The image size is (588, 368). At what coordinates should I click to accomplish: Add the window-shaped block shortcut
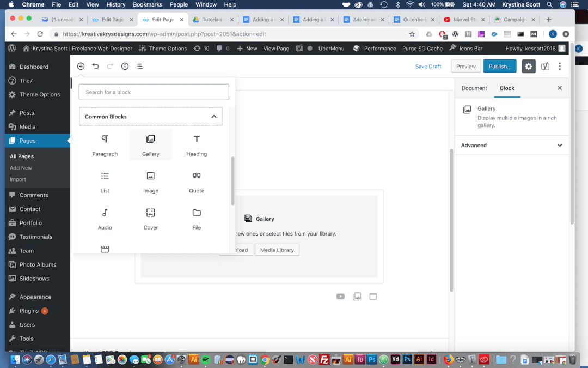click(373, 296)
